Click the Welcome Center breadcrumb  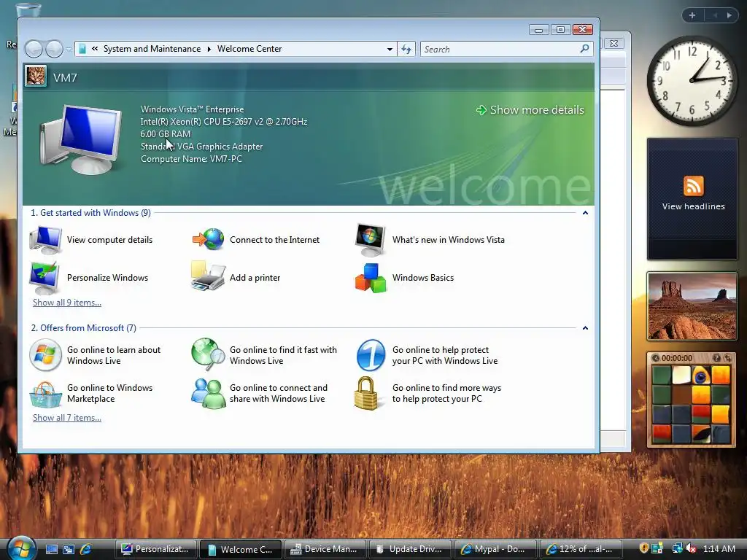coord(249,49)
